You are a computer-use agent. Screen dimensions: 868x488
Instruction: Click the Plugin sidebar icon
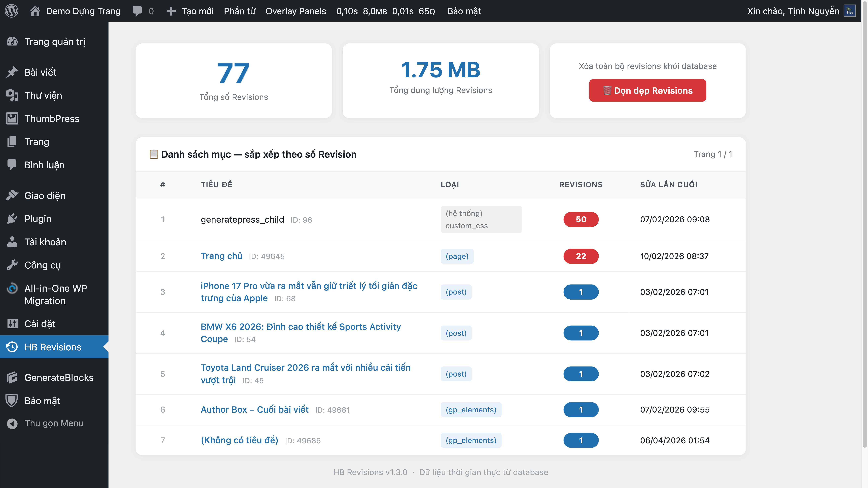point(12,219)
